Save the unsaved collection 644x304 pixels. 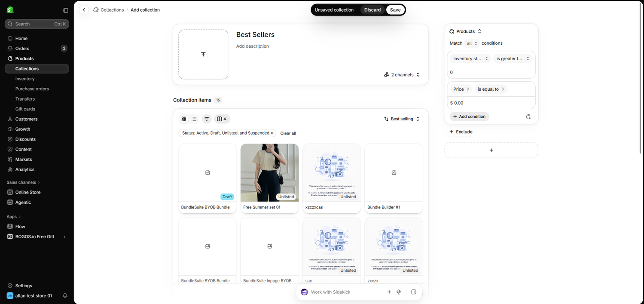[395, 10]
